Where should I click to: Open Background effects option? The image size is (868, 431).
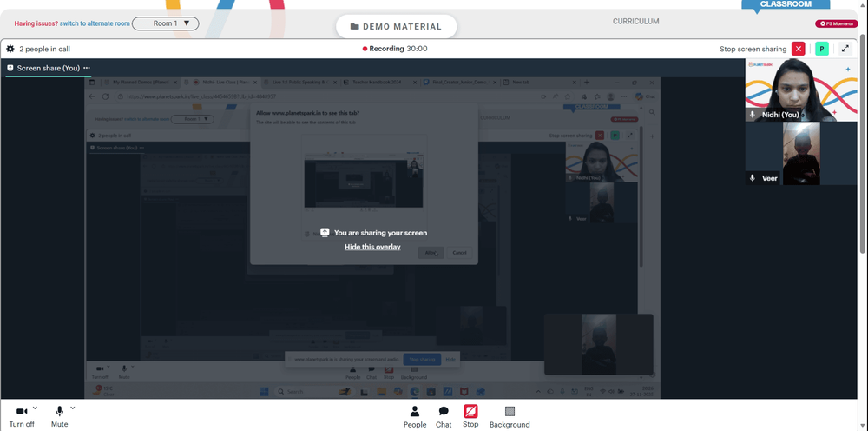click(x=510, y=417)
